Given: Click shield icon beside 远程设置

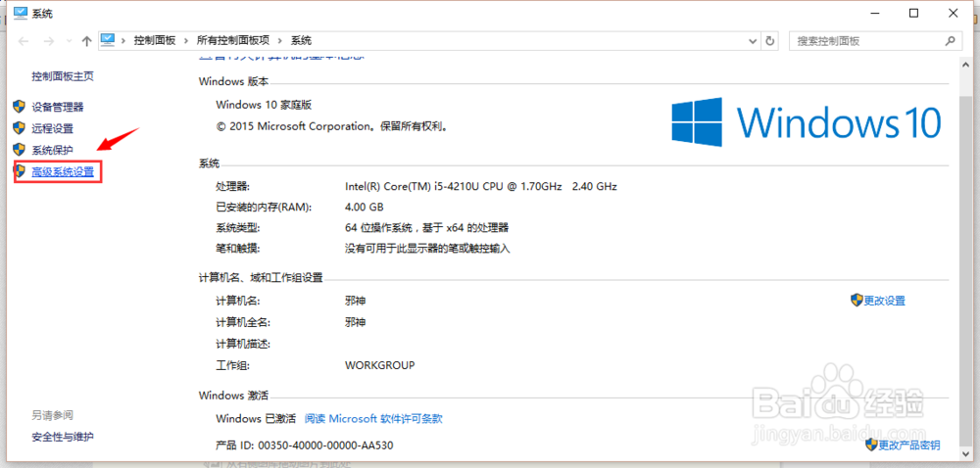Looking at the screenshot, I should 20,128.
